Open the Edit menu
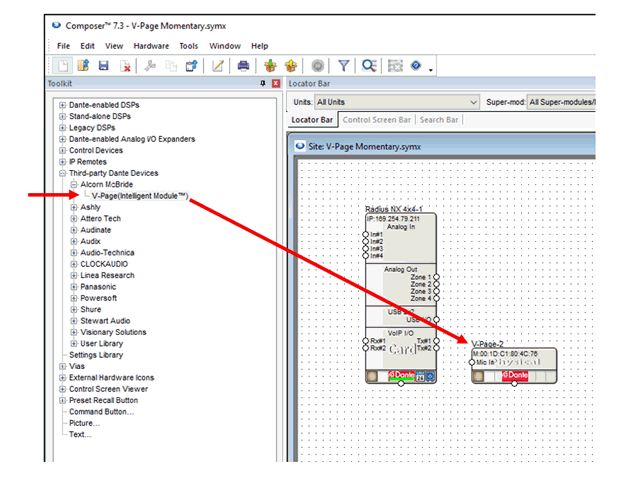Viewport: 624px width, 480px height. (x=87, y=46)
